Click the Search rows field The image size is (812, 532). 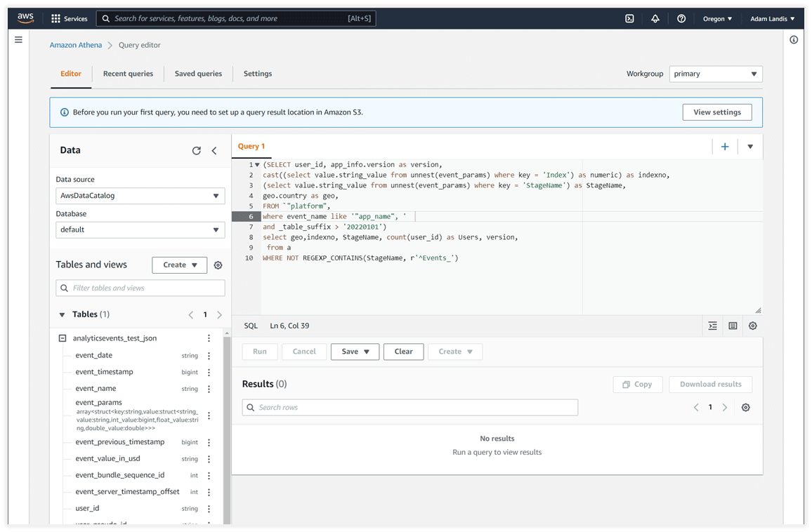tap(410, 408)
